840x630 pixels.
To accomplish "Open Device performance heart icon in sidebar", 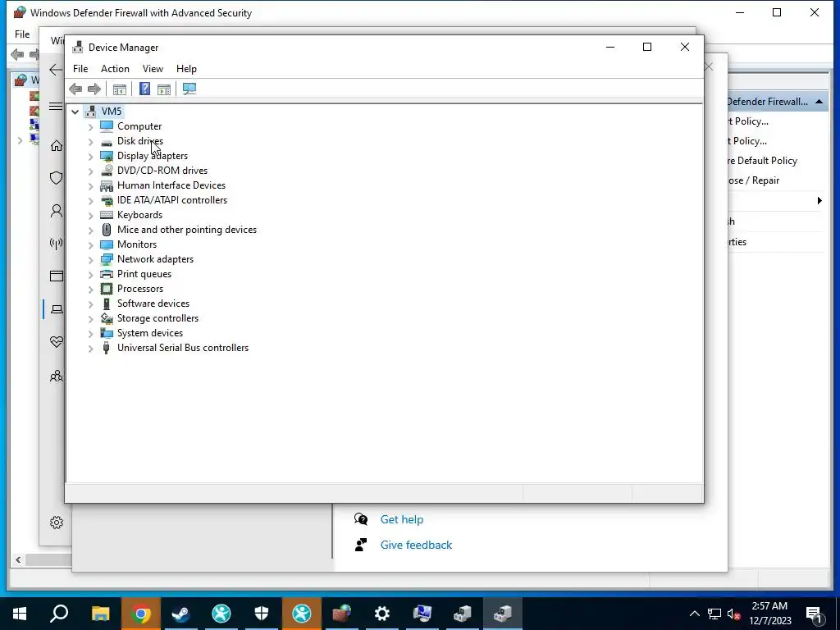I will click(57, 342).
